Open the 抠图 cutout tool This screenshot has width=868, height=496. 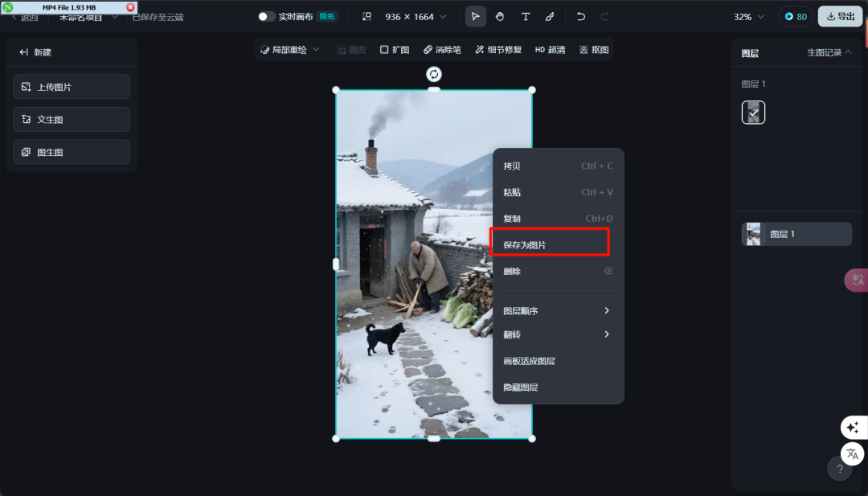click(x=595, y=49)
